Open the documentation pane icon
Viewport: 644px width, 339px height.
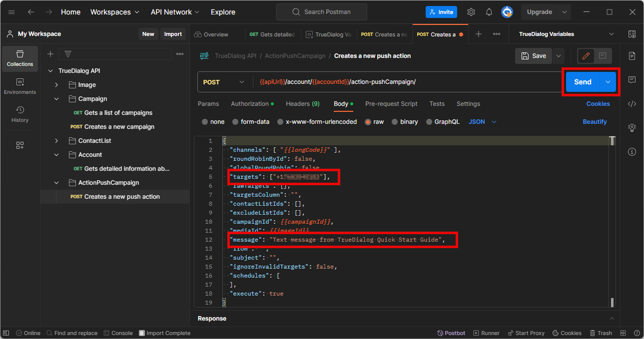(x=632, y=55)
